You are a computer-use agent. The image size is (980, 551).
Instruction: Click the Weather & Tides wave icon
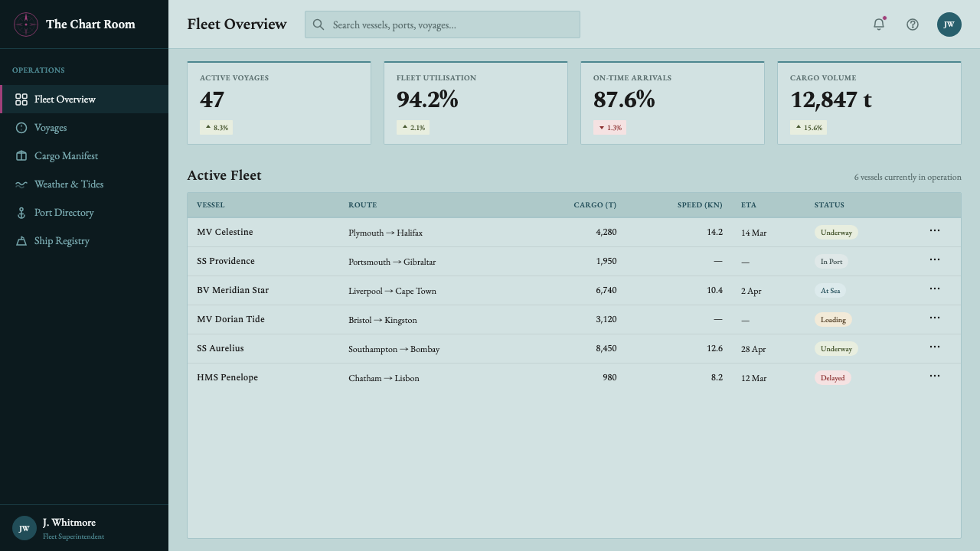pos(21,184)
